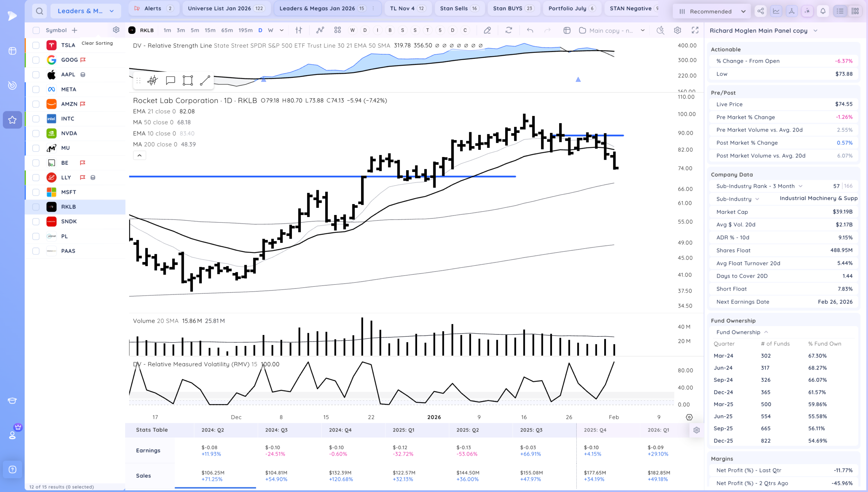Tick the NVDA row checkbox
The image size is (868, 492).
tap(36, 133)
